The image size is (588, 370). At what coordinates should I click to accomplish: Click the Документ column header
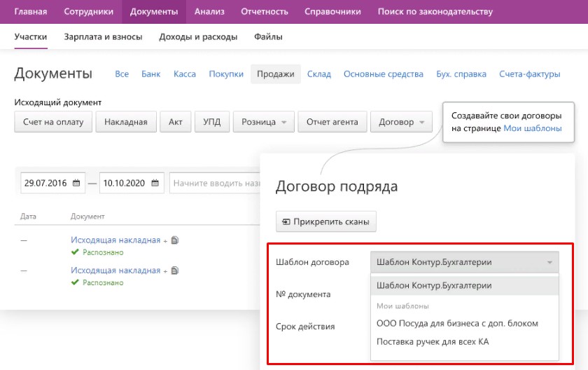point(87,217)
